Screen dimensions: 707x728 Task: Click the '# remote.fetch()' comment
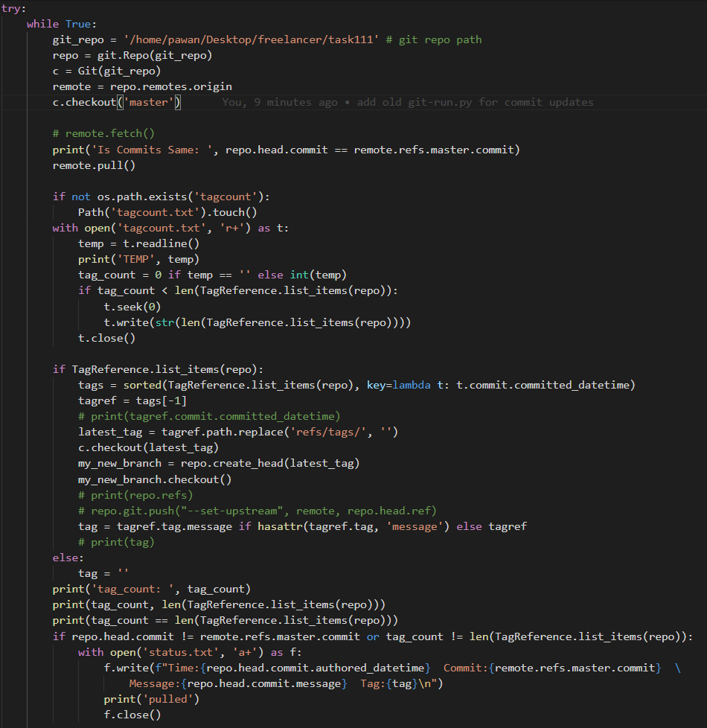pos(103,134)
